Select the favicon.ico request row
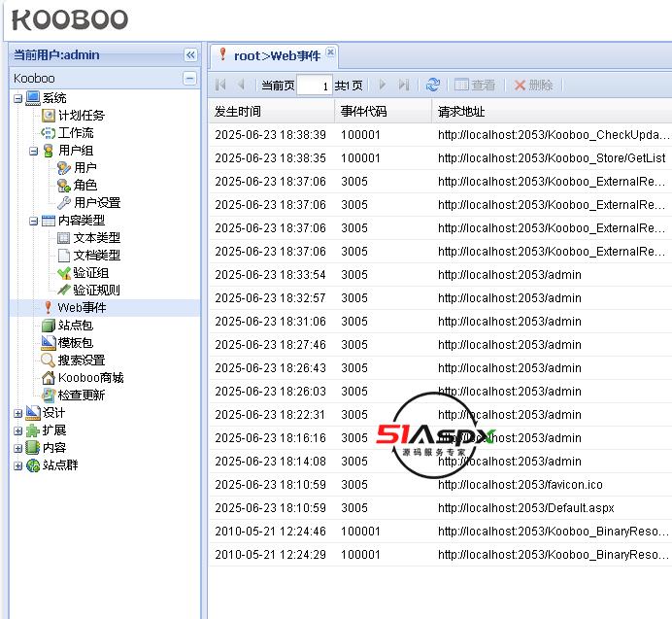This screenshot has width=672, height=619. pos(440,485)
